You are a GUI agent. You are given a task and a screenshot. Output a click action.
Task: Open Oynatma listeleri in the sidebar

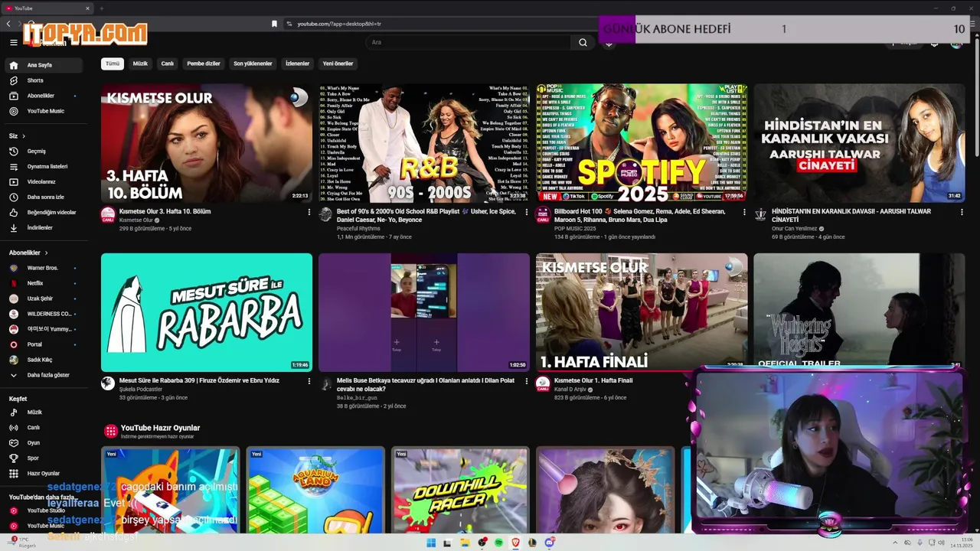pyautogui.click(x=43, y=166)
